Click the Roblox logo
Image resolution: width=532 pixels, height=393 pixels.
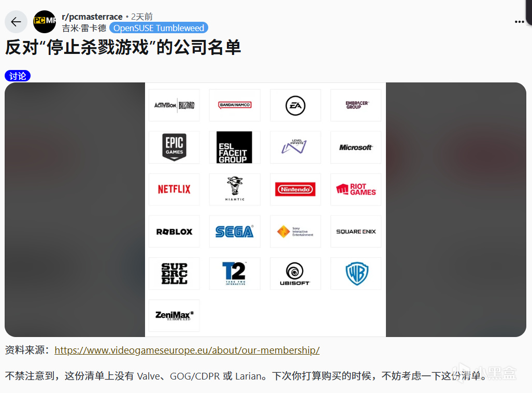point(175,232)
